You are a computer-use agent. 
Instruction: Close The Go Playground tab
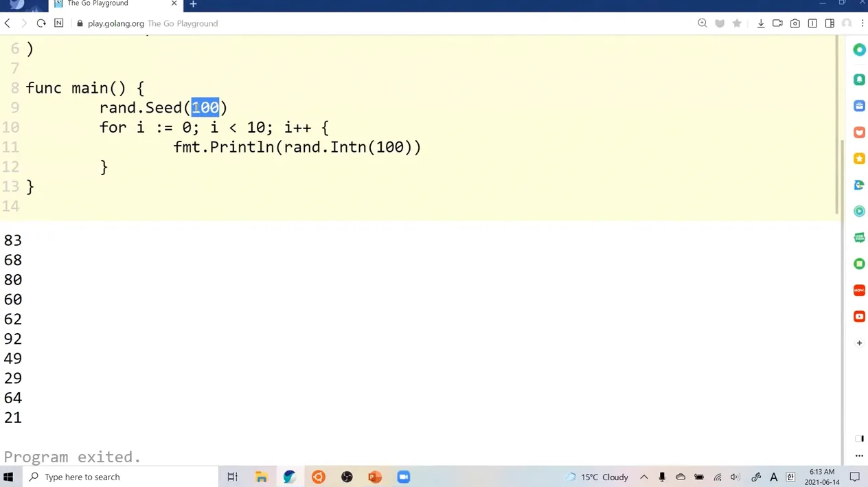(174, 3)
